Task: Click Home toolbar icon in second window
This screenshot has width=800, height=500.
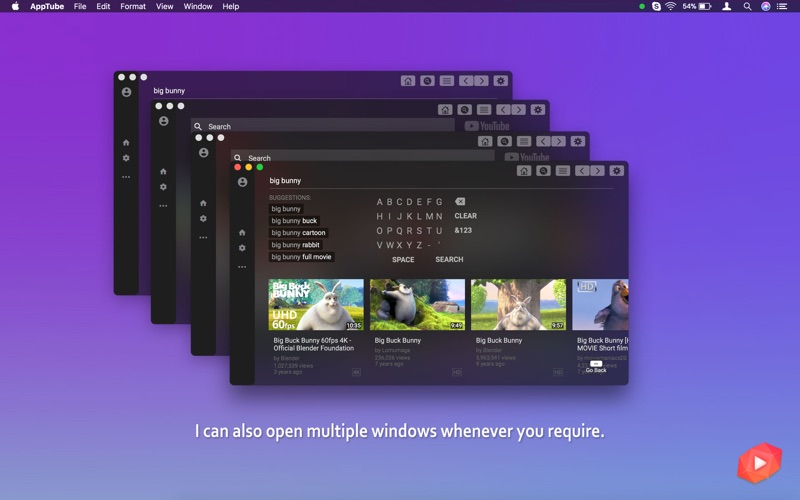Action: (x=445, y=110)
